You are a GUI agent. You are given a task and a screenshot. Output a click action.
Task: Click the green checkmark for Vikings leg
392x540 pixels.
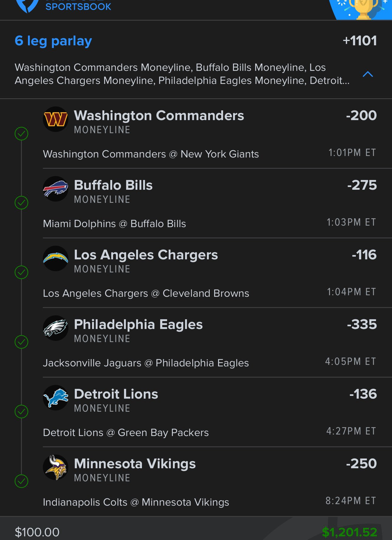click(22, 481)
